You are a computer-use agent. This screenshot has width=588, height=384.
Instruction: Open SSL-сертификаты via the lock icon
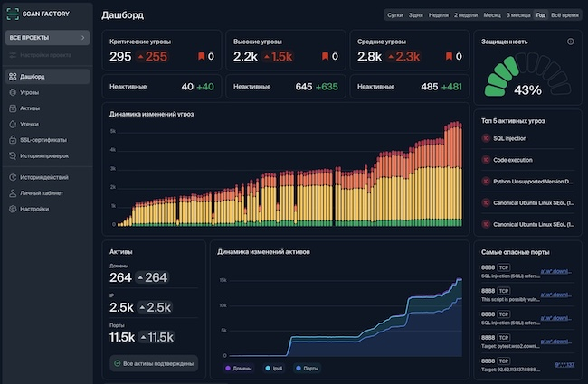[12, 140]
